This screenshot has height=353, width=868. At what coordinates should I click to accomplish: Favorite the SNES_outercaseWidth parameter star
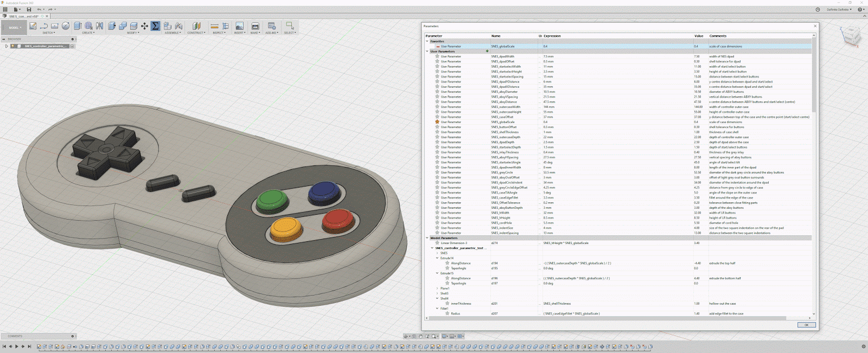coord(437,107)
